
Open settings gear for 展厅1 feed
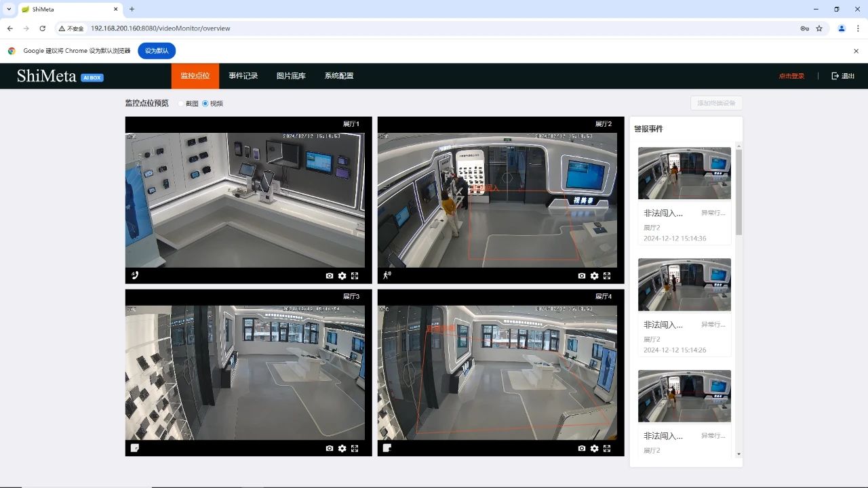pyautogui.click(x=342, y=276)
